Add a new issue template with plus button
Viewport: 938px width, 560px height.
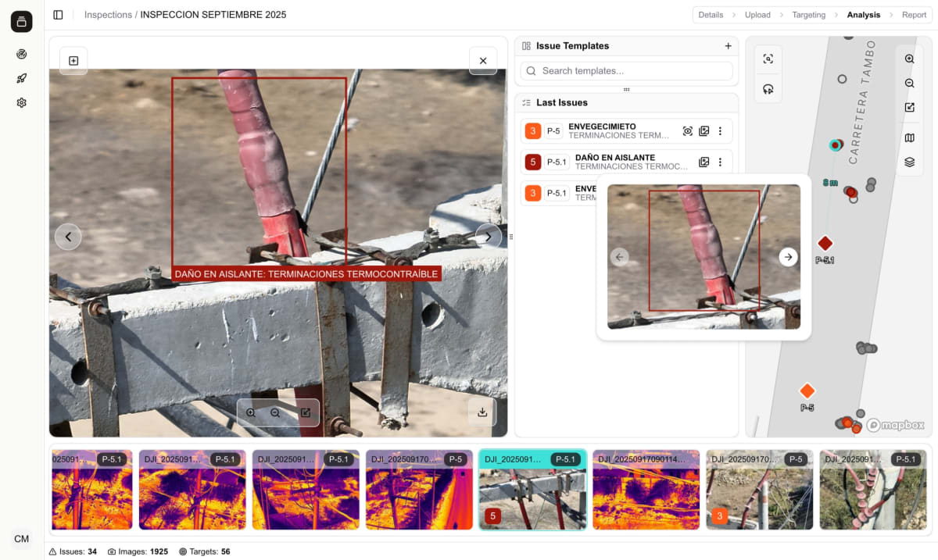(728, 45)
